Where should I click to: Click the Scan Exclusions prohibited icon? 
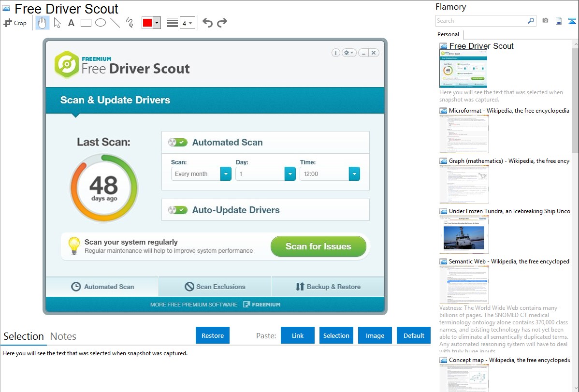point(189,287)
